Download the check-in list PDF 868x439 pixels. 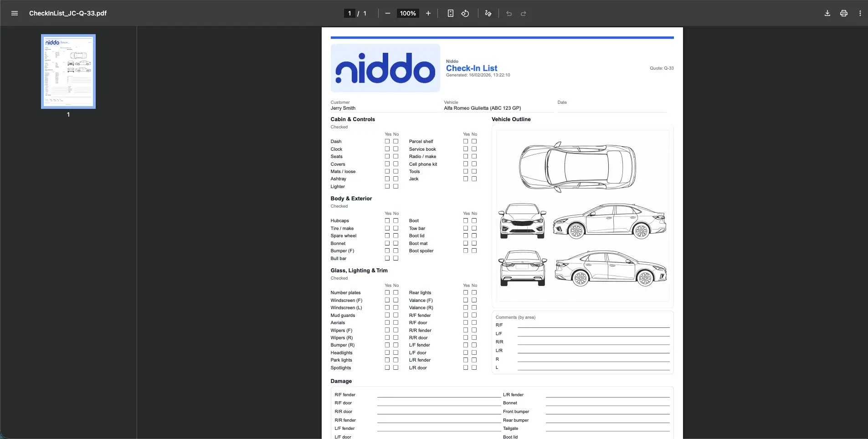tap(826, 13)
